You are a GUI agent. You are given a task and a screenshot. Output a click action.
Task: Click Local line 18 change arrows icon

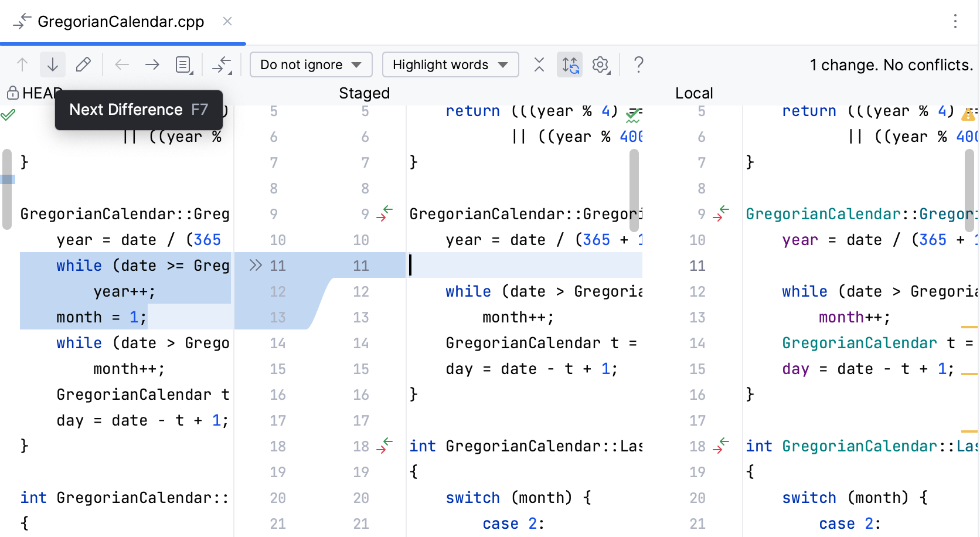coord(721,446)
